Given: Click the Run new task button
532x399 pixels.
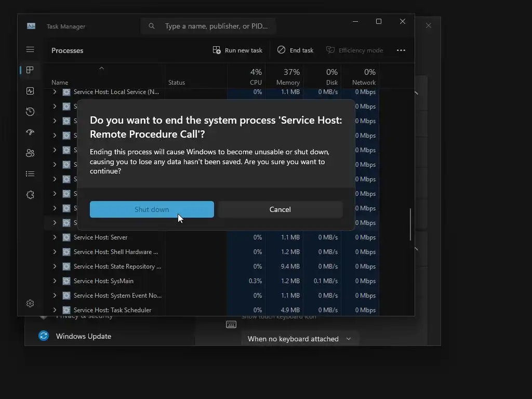Looking at the screenshot, I should tap(237, 50).
